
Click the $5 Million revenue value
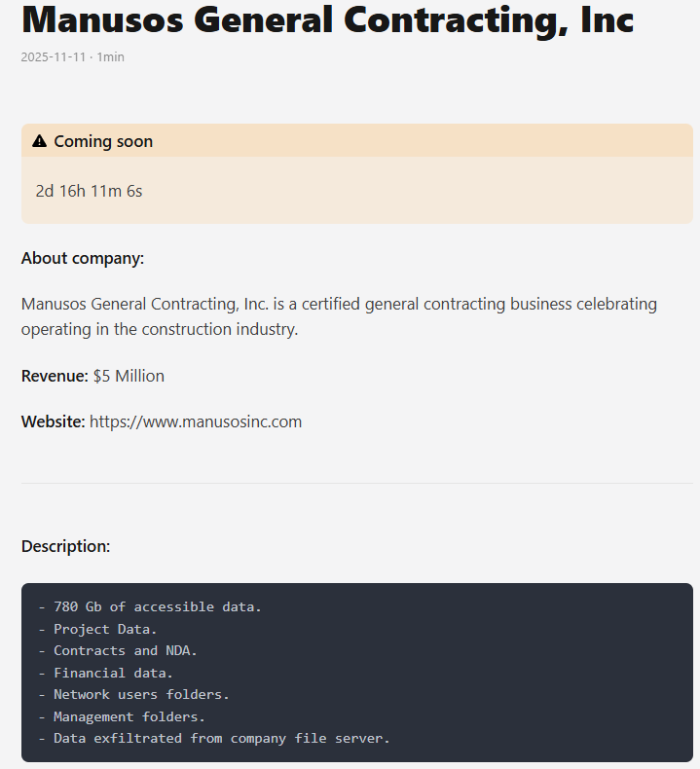(129, 376)
